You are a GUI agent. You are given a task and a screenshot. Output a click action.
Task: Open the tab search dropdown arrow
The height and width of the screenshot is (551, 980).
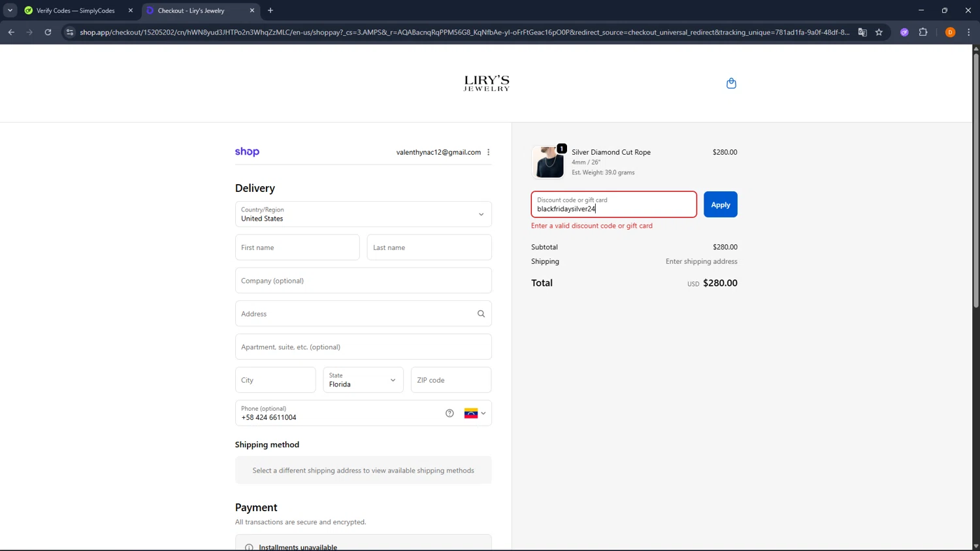tap(10, 10)
